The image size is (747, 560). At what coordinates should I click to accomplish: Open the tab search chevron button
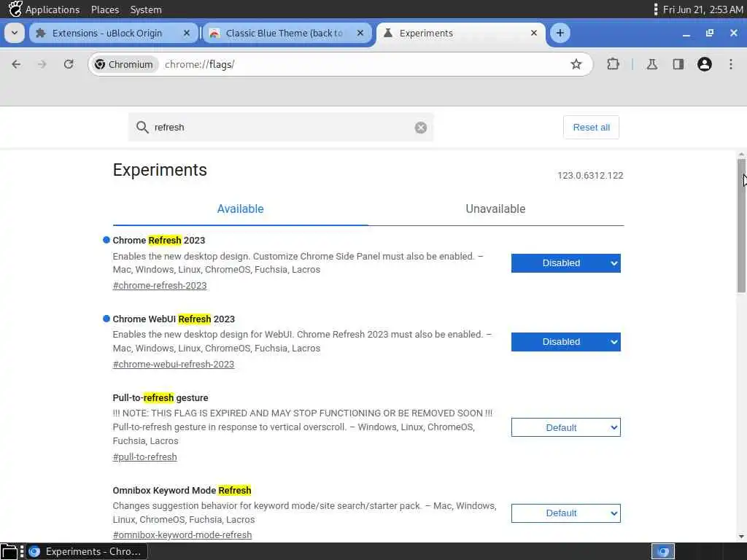coord(15,33)
